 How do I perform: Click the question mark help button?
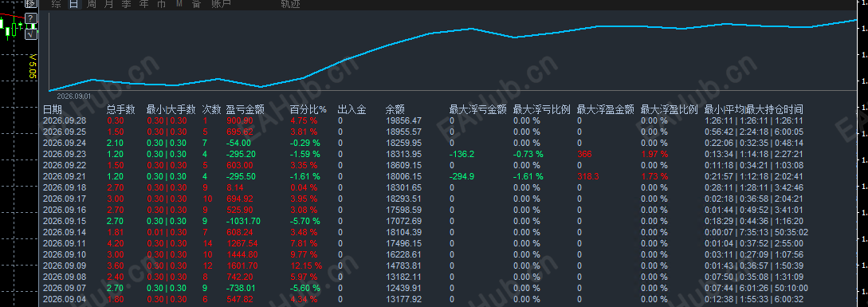coord(32,18)
